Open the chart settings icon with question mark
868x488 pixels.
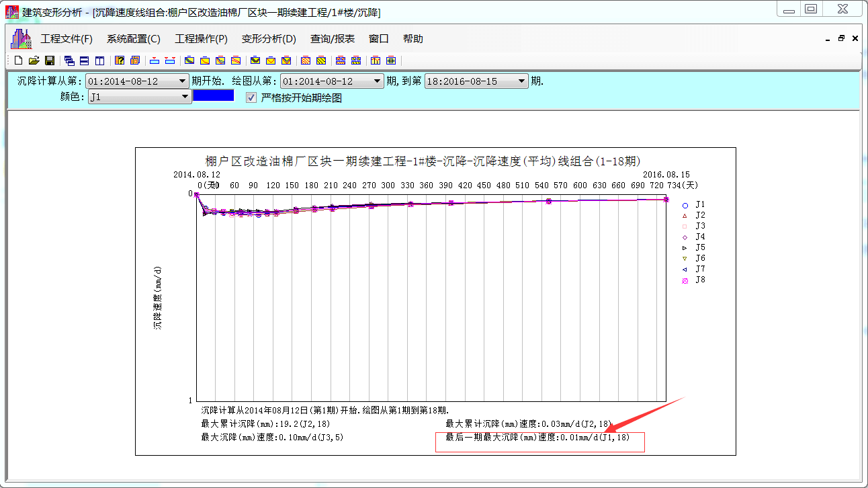pyautogui.click(x=119, y=60)
